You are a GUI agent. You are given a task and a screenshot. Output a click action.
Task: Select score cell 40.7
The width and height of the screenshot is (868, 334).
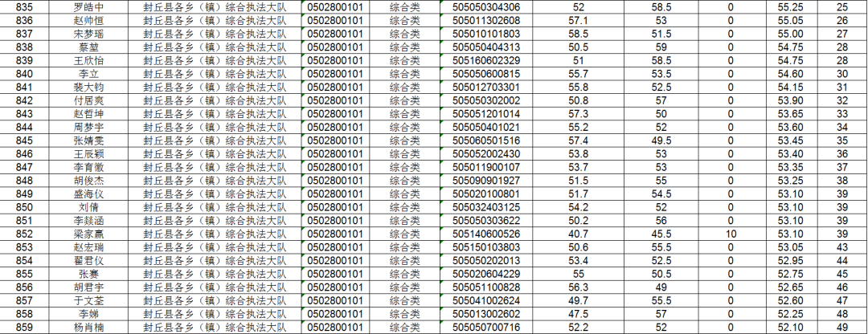point(579,234)
